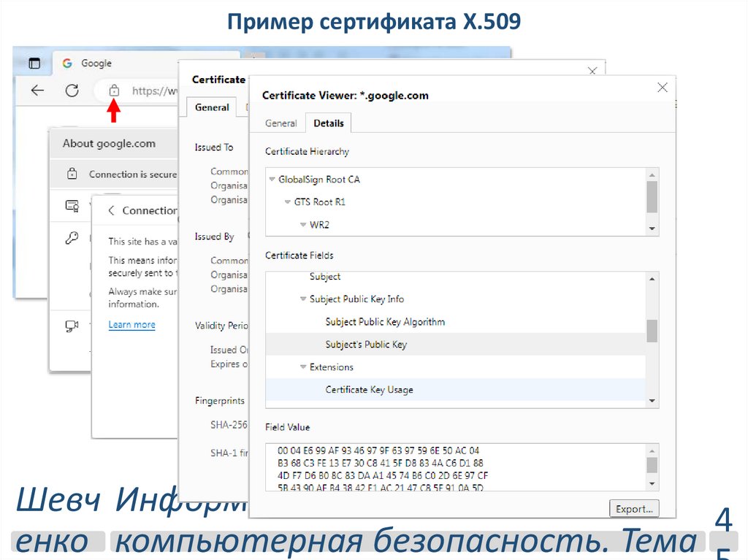
Task: Click the Certificate Fields section label
Action: 299,256
